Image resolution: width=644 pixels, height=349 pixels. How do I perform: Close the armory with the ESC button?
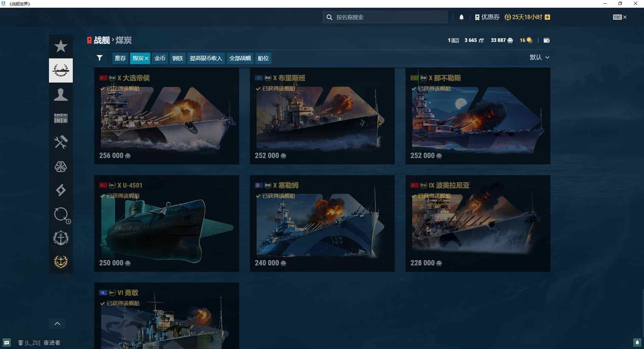pyautogui.click(x=620, y=17)
